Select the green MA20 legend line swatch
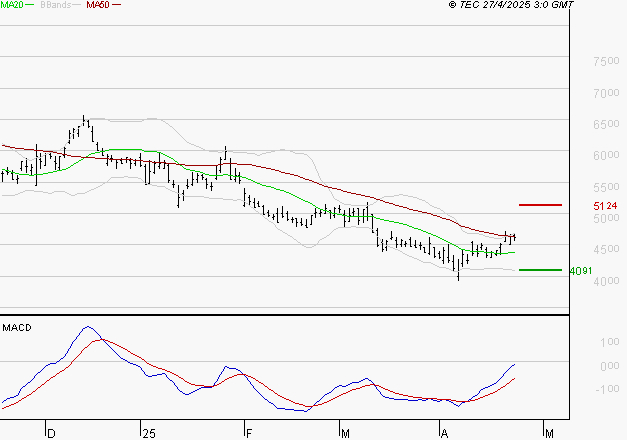627x440 pixels. (x=31, y=6)
